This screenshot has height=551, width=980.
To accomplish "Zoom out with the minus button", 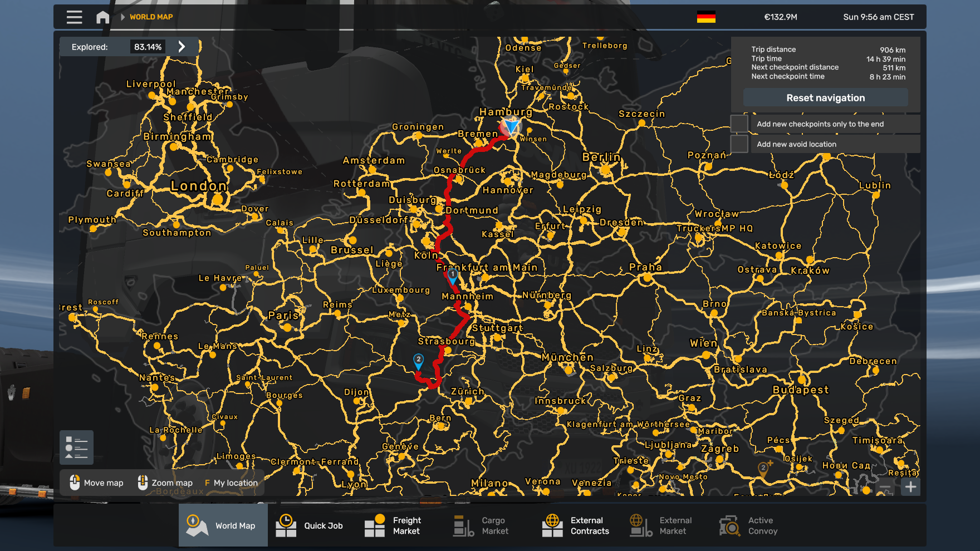I will tap(885, 487).
